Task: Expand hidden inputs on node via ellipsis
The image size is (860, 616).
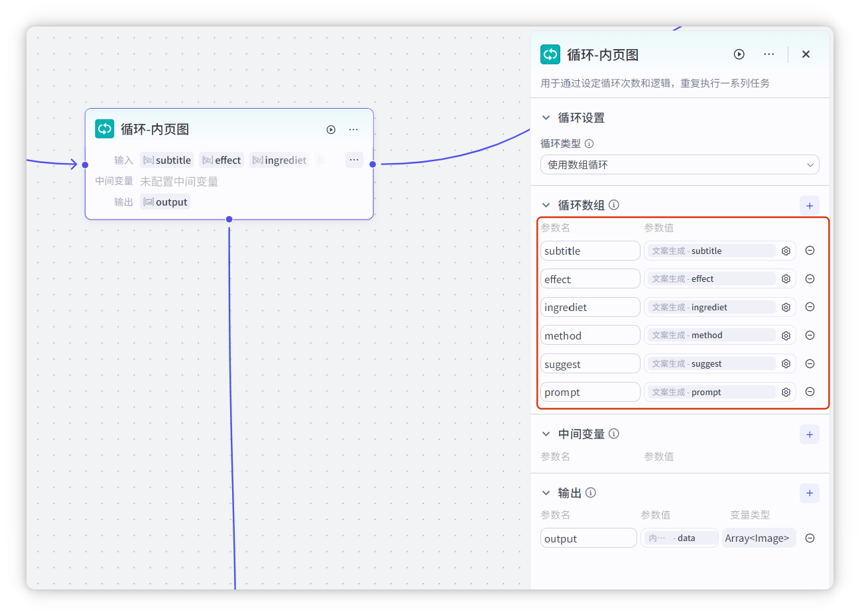Action: pos(354,160)
